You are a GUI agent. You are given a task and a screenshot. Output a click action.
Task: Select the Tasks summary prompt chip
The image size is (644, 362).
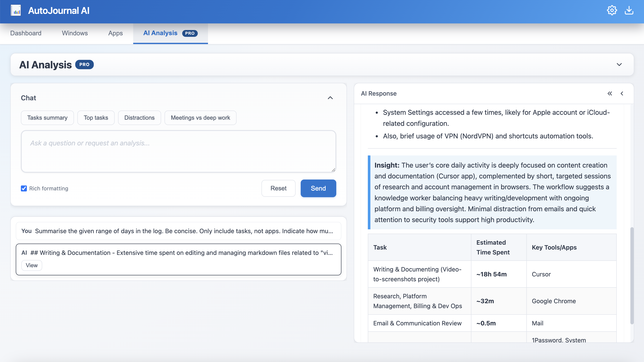[x=47, y=117]
